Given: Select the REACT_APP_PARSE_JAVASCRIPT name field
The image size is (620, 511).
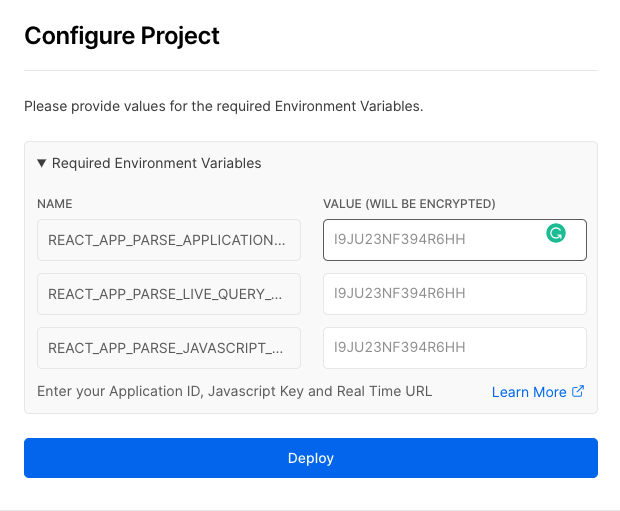Looking at the screenshot, I should [x=169, y=348].
